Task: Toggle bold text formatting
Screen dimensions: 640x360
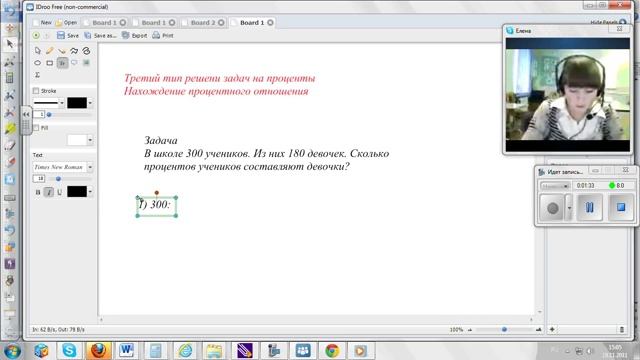Action: (38, 192)
